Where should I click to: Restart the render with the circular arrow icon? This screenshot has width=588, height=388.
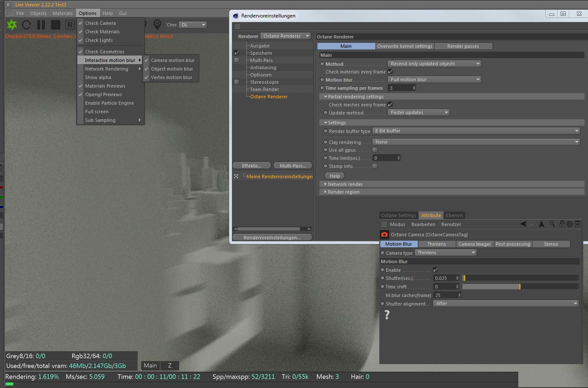27,25
